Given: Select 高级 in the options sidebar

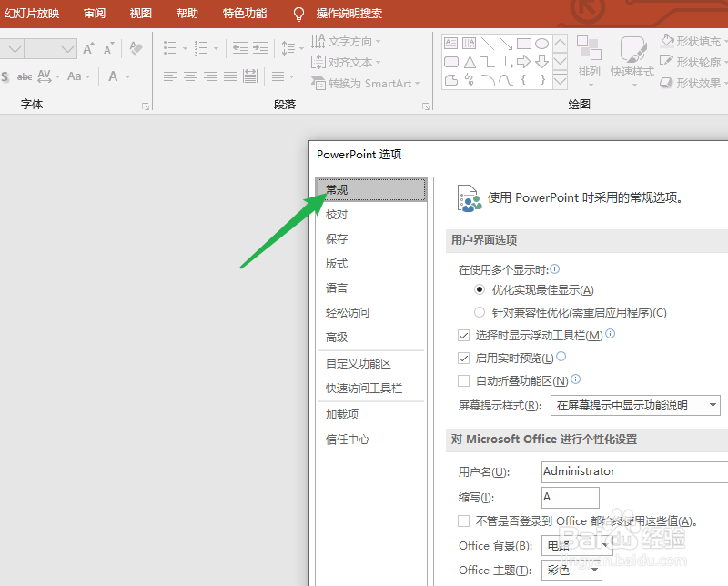Looking at the screenshot, I should pos(335,337).
